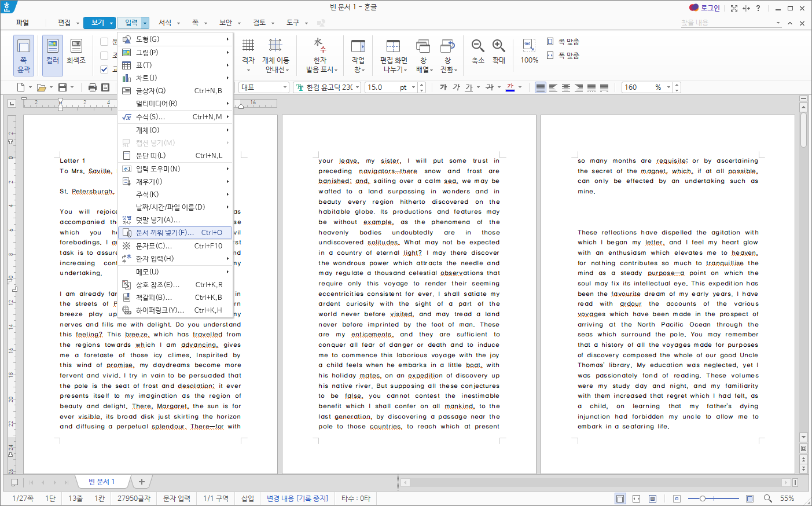
Task: Apply strikethrough 가 formatting
Action: (x=490, y=87)
